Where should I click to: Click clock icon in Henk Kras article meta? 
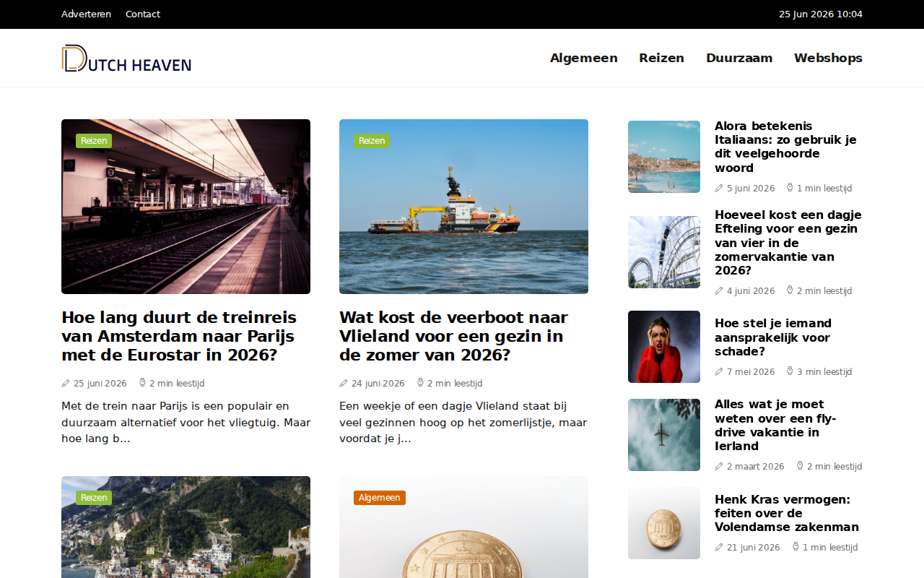796,547
